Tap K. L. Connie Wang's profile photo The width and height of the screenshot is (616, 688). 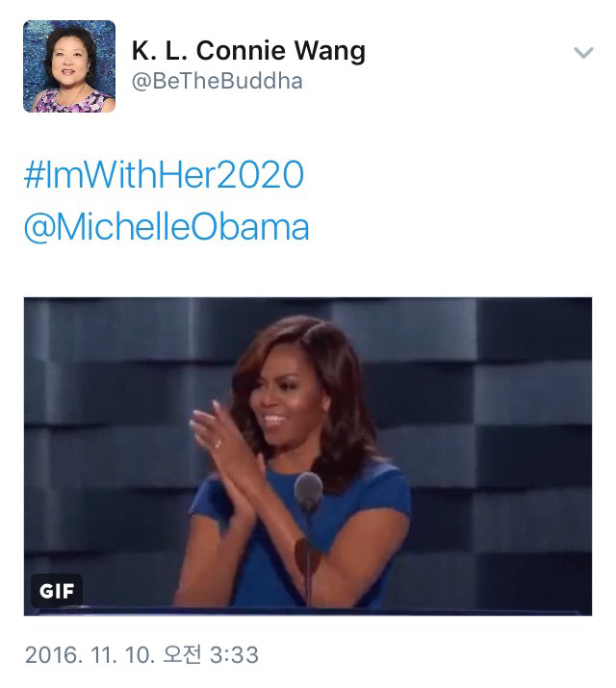tap(69, 66)
